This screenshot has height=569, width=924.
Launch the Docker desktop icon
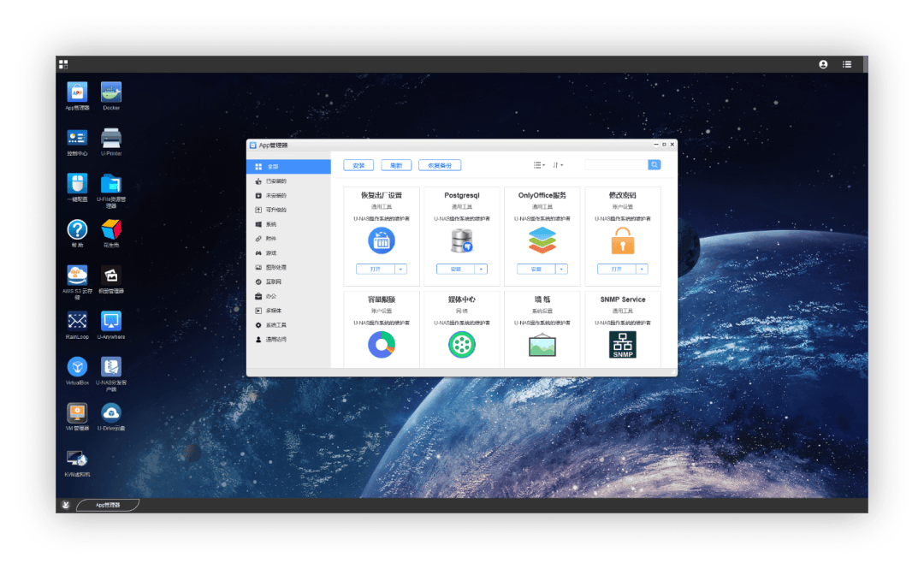(110, 92)
